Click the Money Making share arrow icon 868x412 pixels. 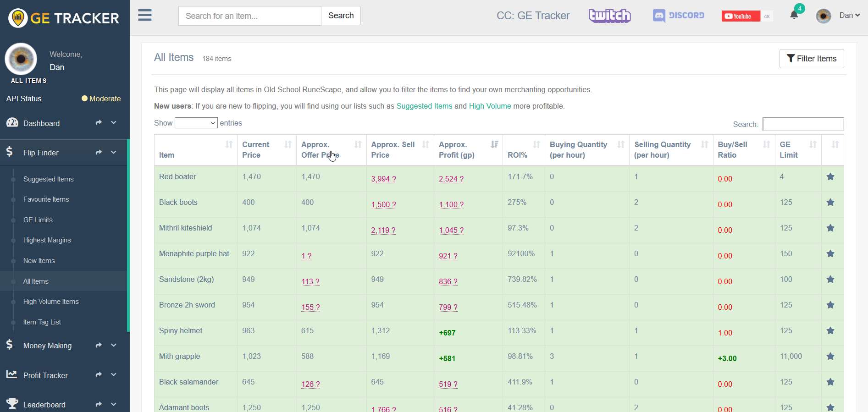click(99, 345)
